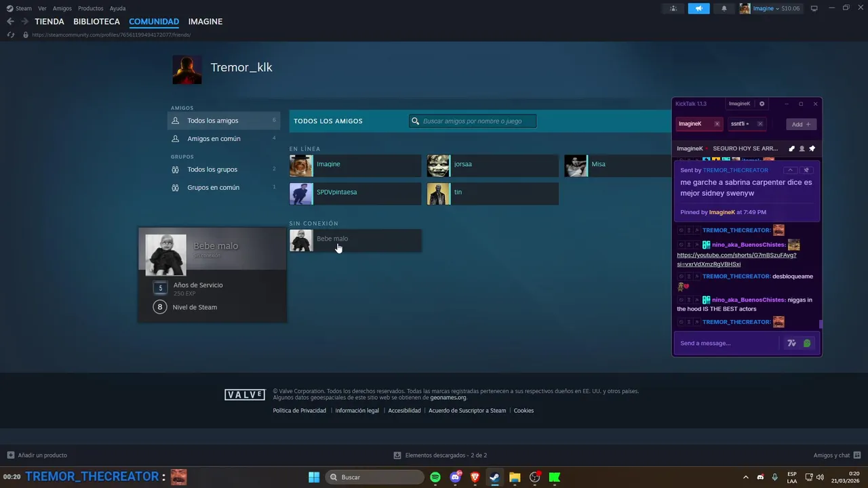Open offline friend Bebe malo's card

[355, 240]
